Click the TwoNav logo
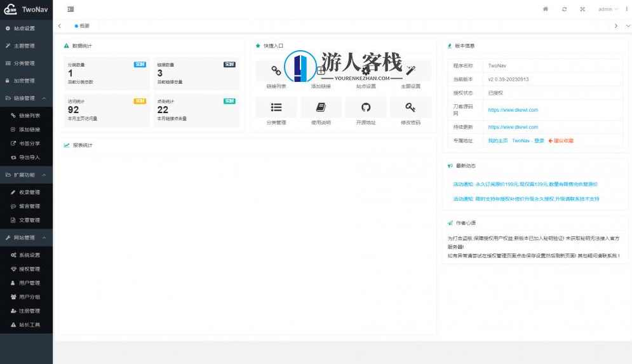Image resolution: width=632 pixels, height=364 pixels. [x=26, y=9]
